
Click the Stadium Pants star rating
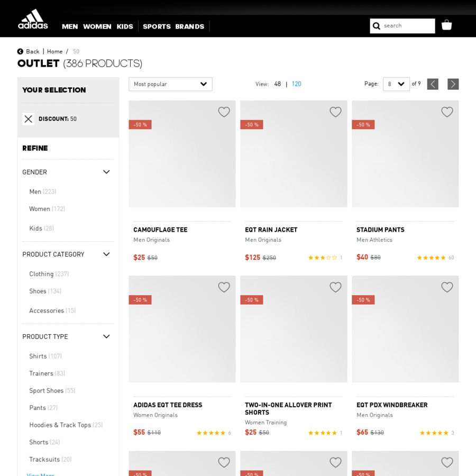431,258
